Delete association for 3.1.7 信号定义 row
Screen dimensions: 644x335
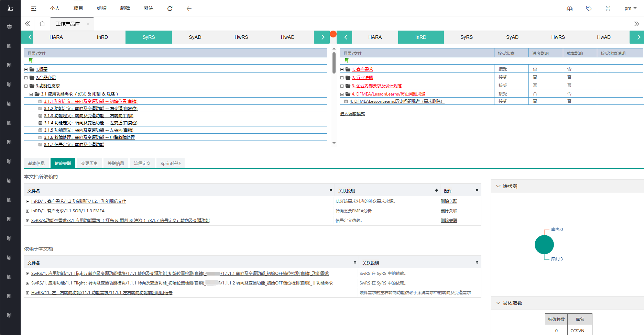coord(449,221)
